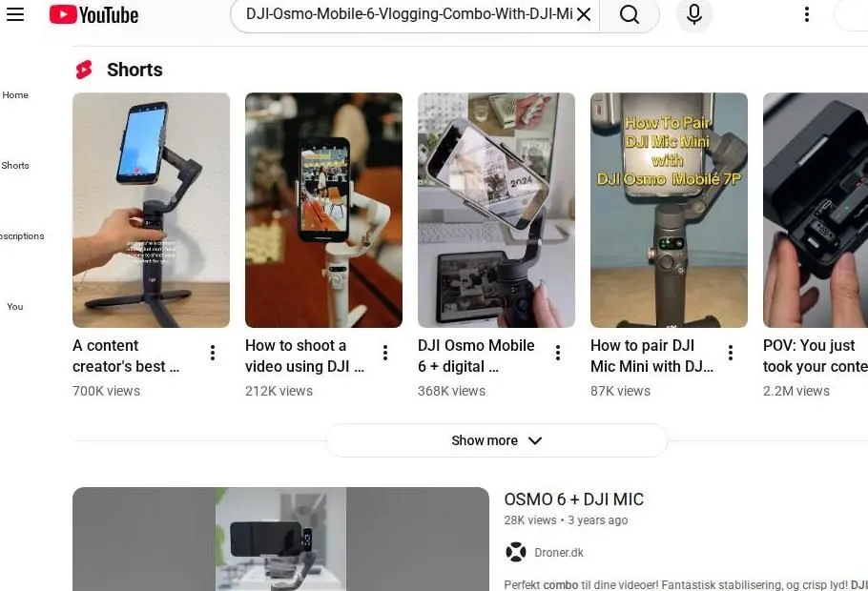
Task: Expand Shorts with Show more
Action: point(497,440)
